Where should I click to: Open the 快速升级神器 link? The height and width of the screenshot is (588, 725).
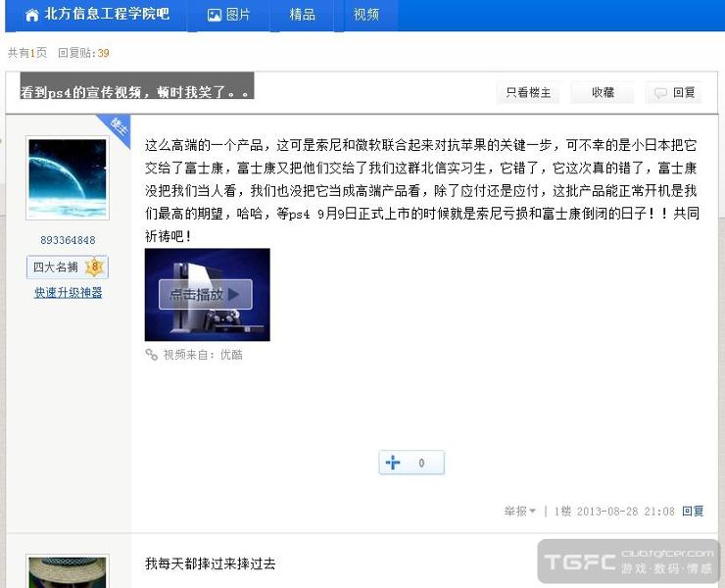click(x=69, y=292)
